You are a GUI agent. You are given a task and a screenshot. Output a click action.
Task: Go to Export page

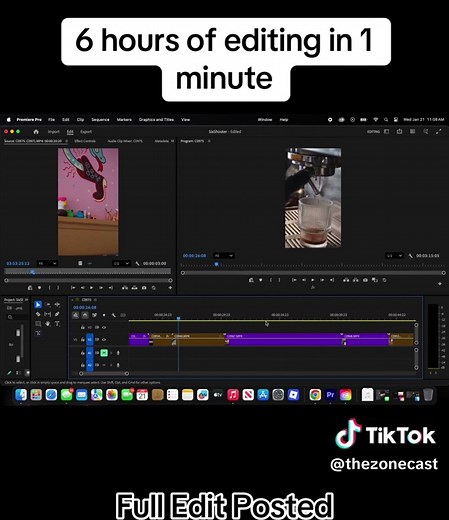(86, 132)
